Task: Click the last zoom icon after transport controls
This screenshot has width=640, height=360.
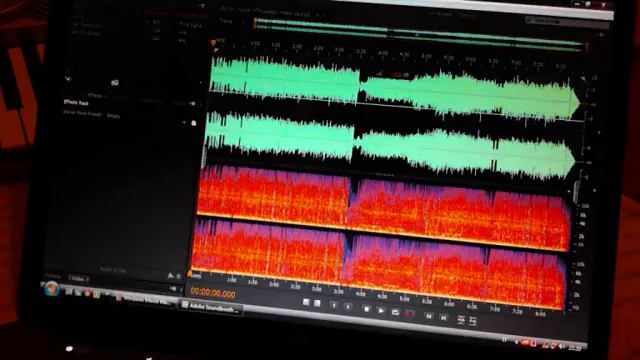Action: 473,321
